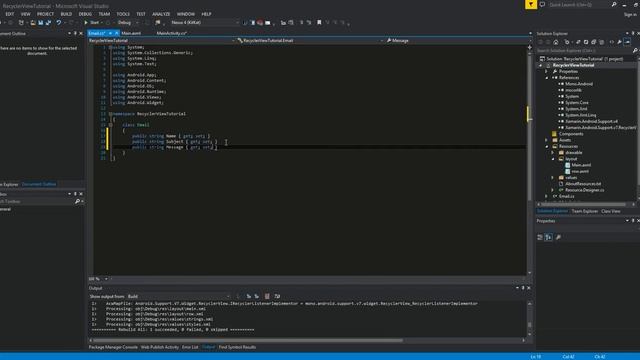Screen dimensions: 640x360
Task: Switch to the Main.axml editor tab
Action: [131, 33]
